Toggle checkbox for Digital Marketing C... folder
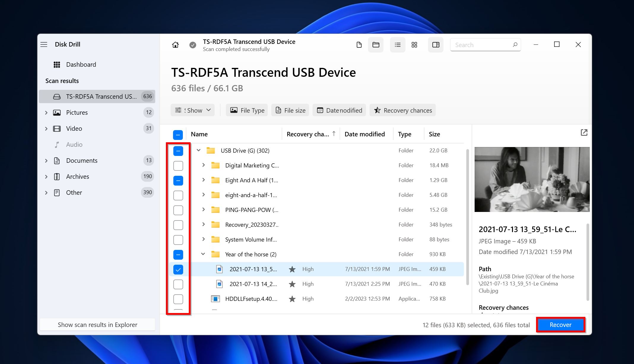 (x=178, y=165)
